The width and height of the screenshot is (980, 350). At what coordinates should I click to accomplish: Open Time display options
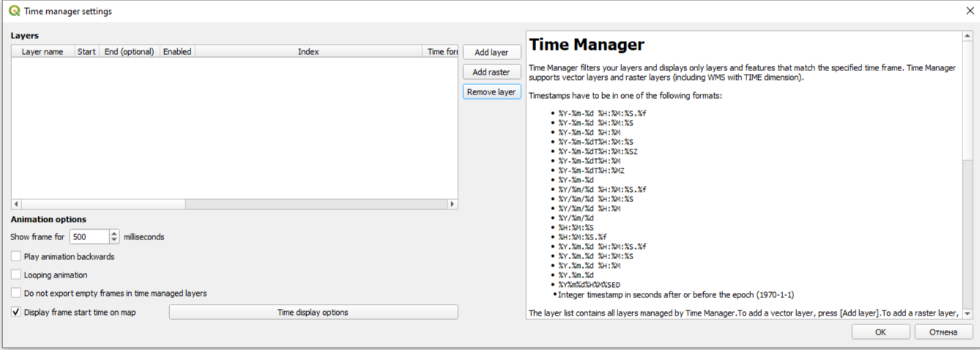[313, 313]
